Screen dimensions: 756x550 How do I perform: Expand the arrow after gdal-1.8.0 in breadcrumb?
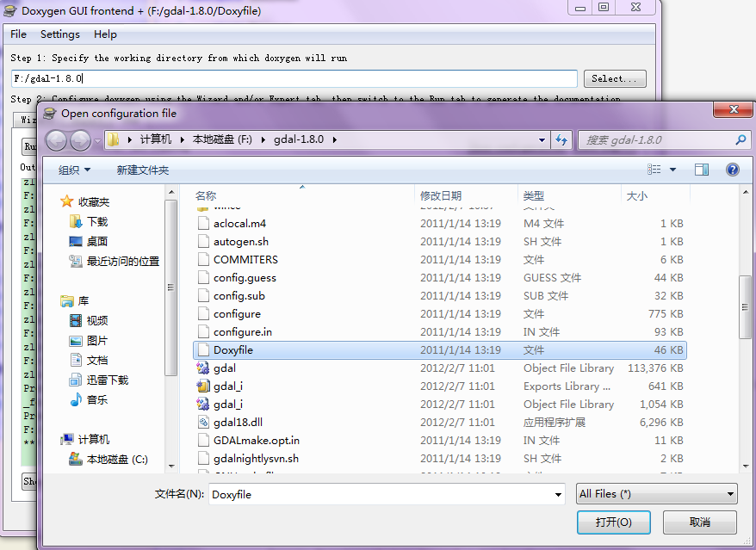click(335, 139)
